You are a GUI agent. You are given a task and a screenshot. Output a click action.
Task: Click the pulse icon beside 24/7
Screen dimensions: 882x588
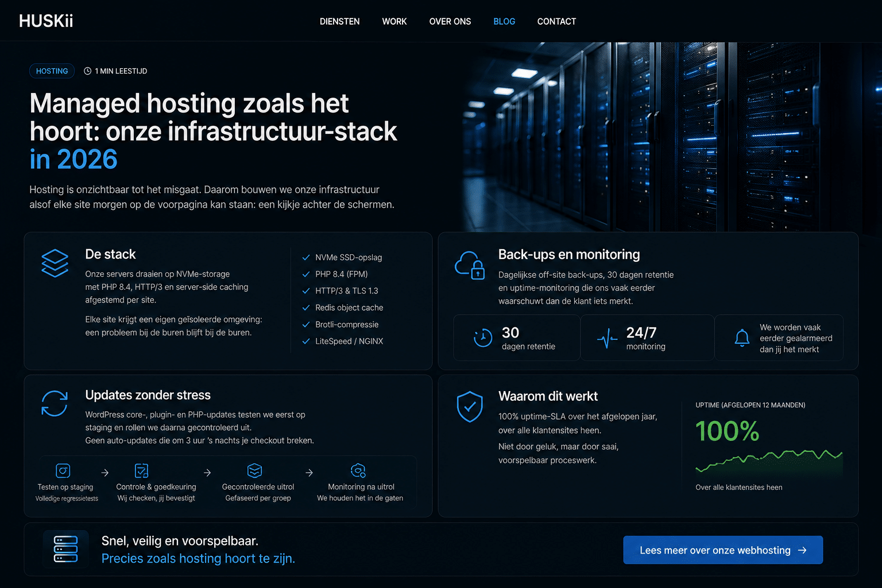click(x=607, y=338)
